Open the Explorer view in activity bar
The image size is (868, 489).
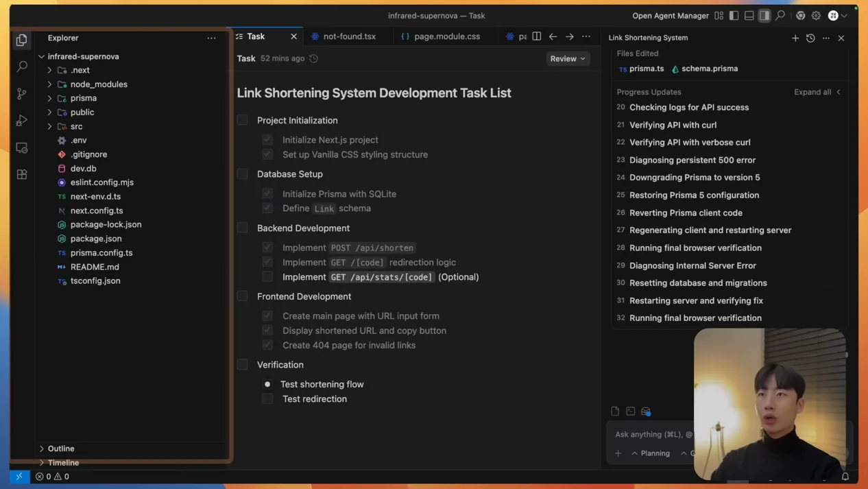pyautogui.click(x=22, y=40)
